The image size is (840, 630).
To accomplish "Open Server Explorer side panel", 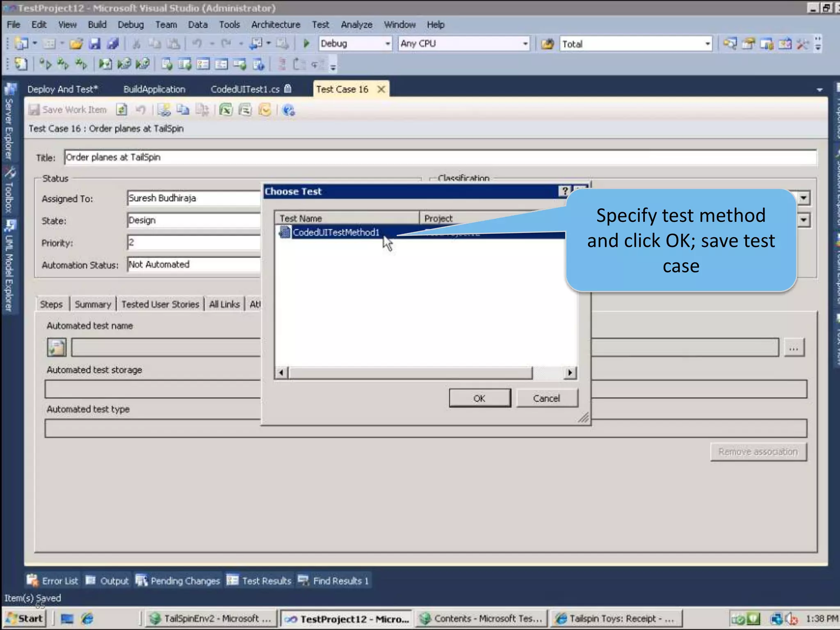I will pyautogui.click(x=9, y=121).
